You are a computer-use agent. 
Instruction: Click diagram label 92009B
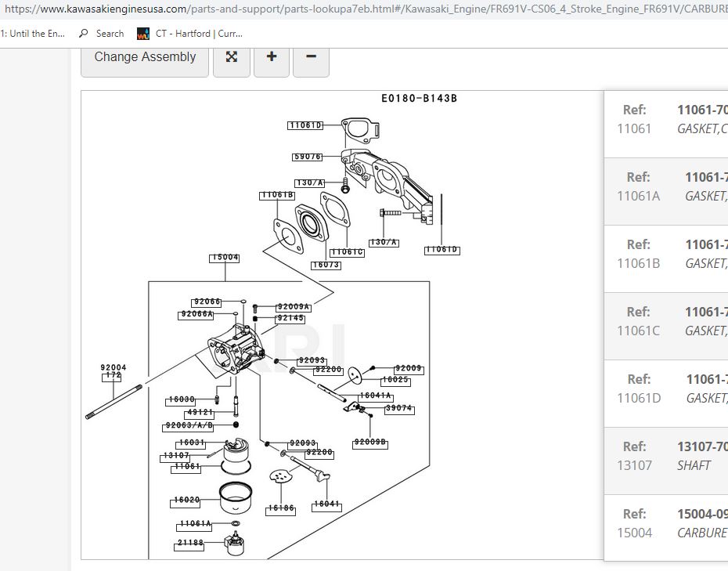click(370, 443)
